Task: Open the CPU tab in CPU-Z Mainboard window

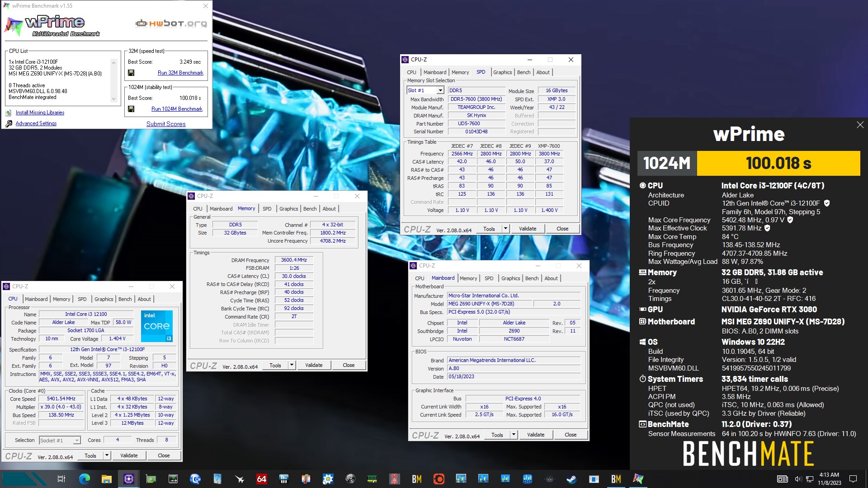Action: (420, 278)
